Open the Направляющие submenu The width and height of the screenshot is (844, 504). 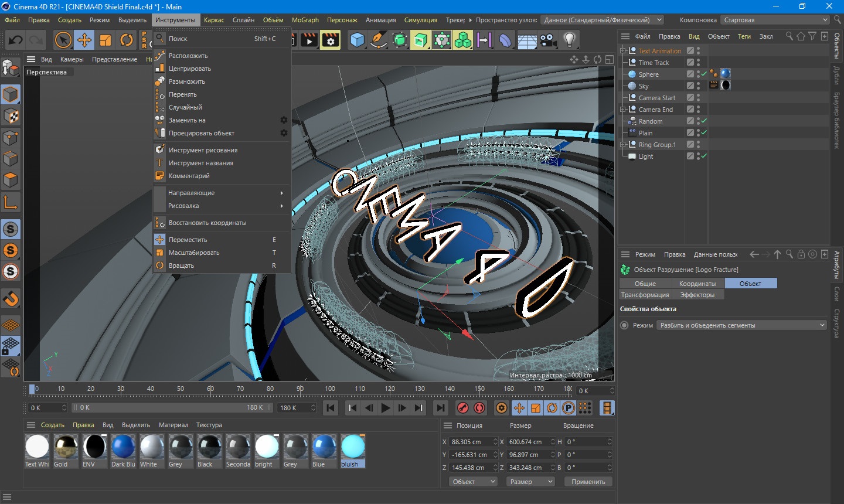(x=222, y=193)
